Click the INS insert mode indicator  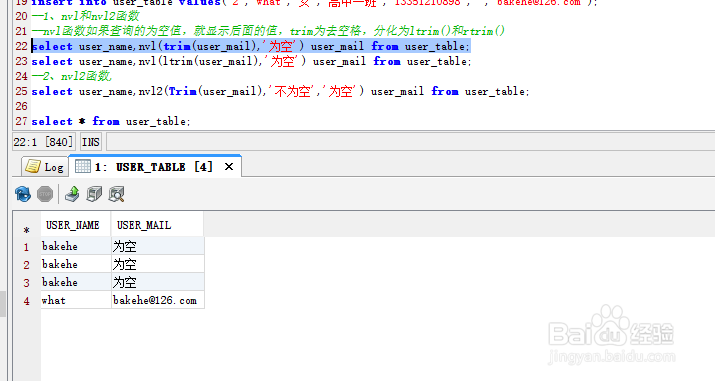(91, 142)
